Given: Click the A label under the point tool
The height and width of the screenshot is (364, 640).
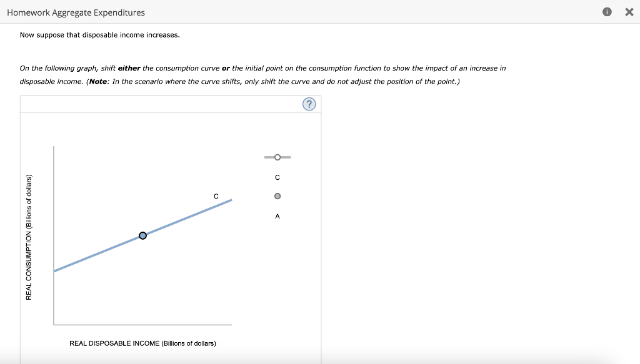Looking at the screenshot, I should click(x=277, y=216).
